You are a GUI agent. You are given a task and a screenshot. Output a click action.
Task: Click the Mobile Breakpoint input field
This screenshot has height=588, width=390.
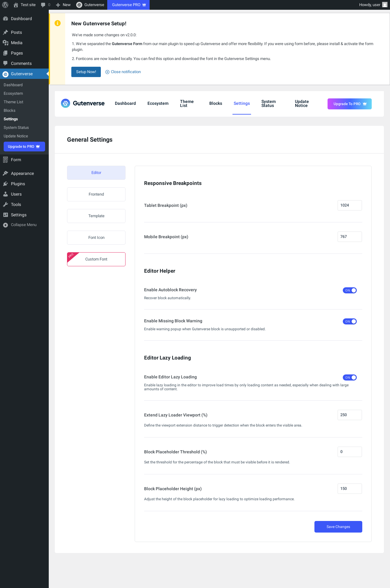(350, 237)
